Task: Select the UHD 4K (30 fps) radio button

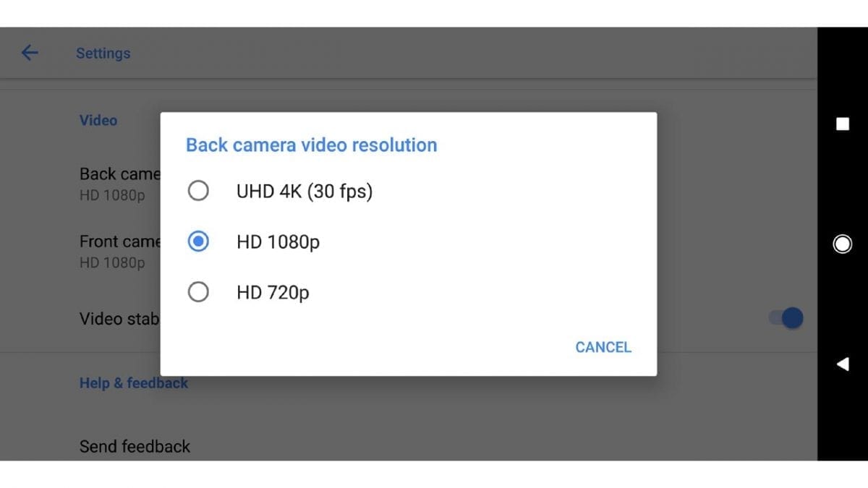Action: tap(198, 191)
